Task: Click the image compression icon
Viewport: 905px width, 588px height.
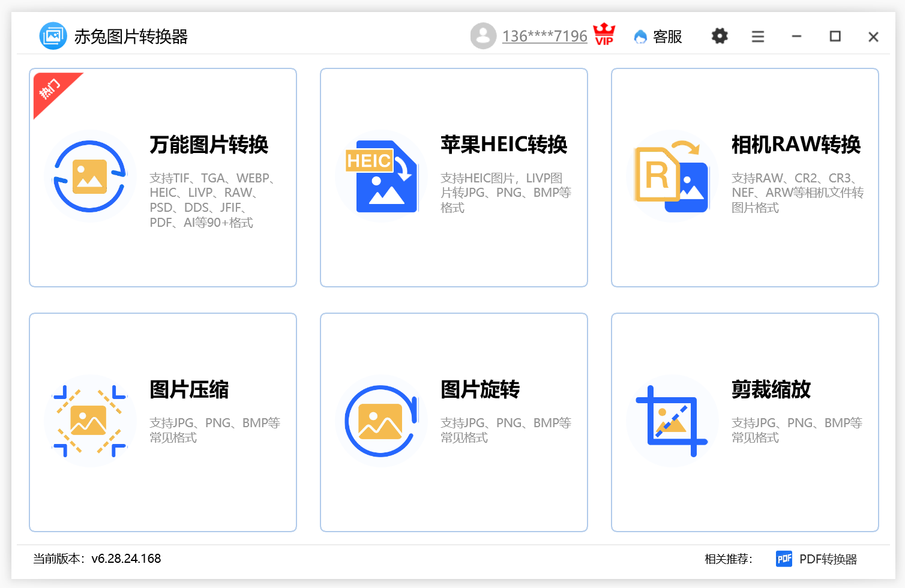Action: click(90, 421)
